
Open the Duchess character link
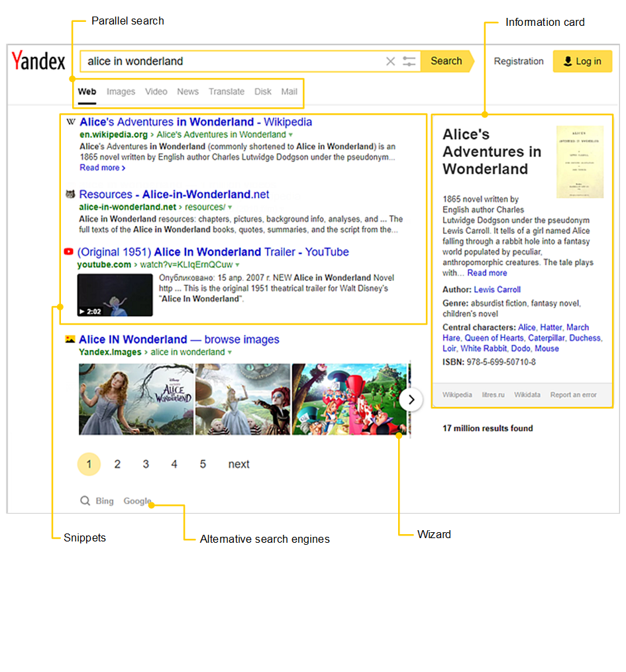pos(586,338)
